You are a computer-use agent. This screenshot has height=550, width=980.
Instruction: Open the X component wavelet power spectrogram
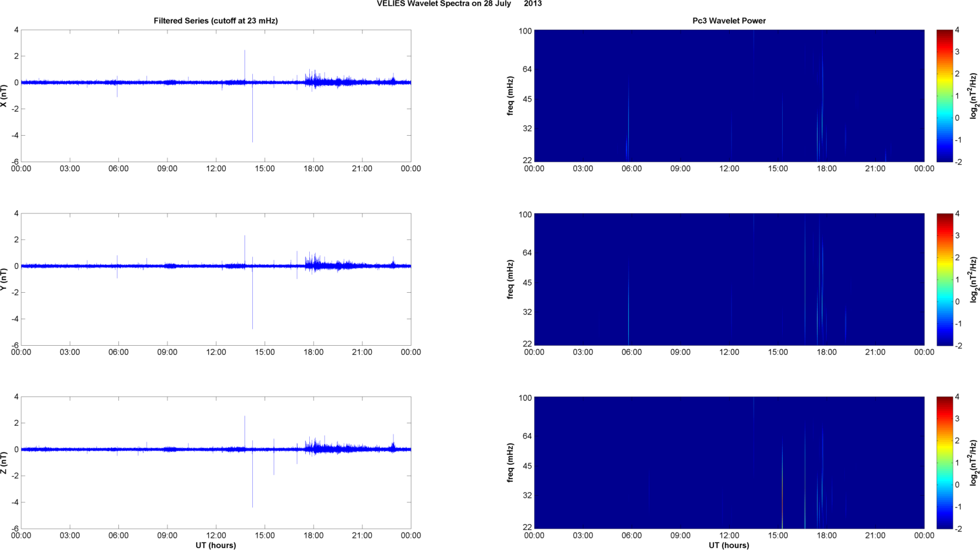[729, 96]
